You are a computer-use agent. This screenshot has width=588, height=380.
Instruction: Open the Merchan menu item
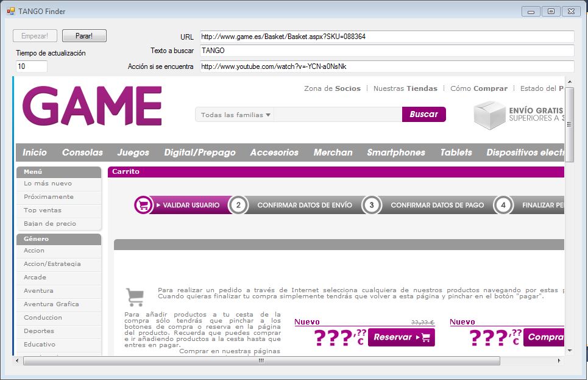tap(333, 152)
